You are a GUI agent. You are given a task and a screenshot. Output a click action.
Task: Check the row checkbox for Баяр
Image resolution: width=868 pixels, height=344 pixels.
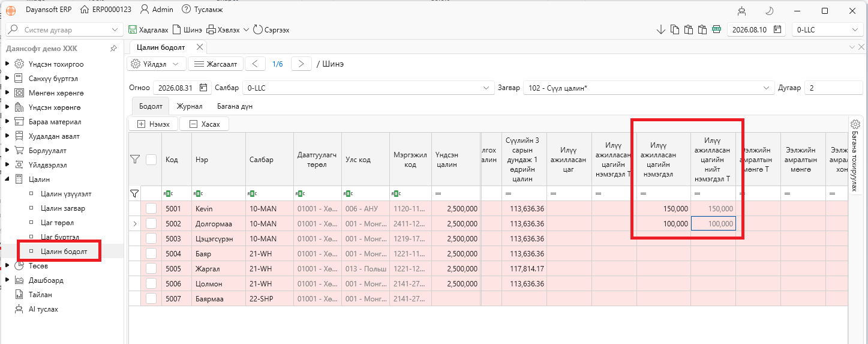tap(151, 253)
